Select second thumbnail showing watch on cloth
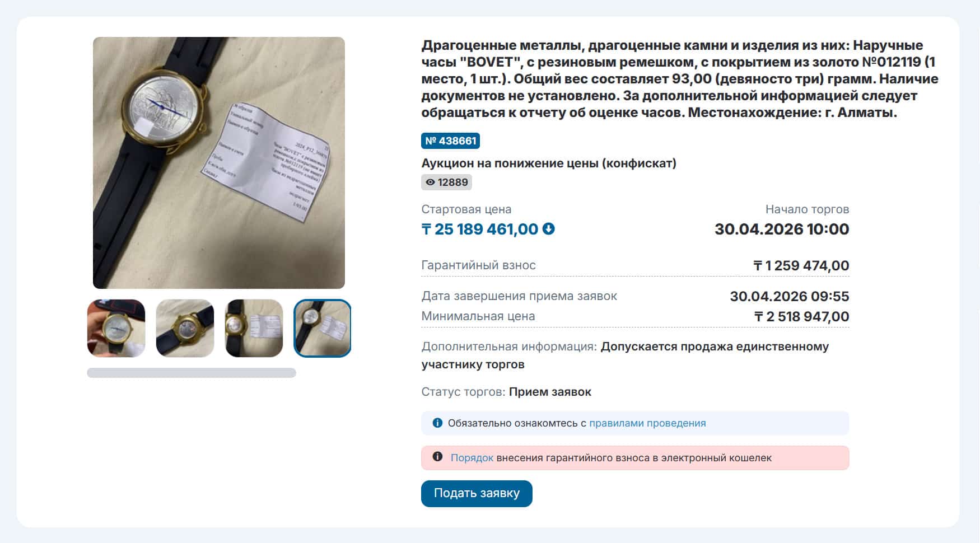The image size is (980, 543). tap(185, 328)
